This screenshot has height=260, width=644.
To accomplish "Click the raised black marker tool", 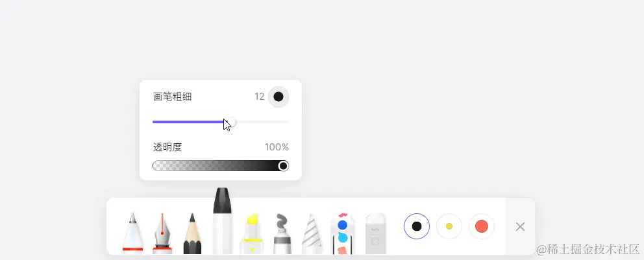I will click(222, 220).
